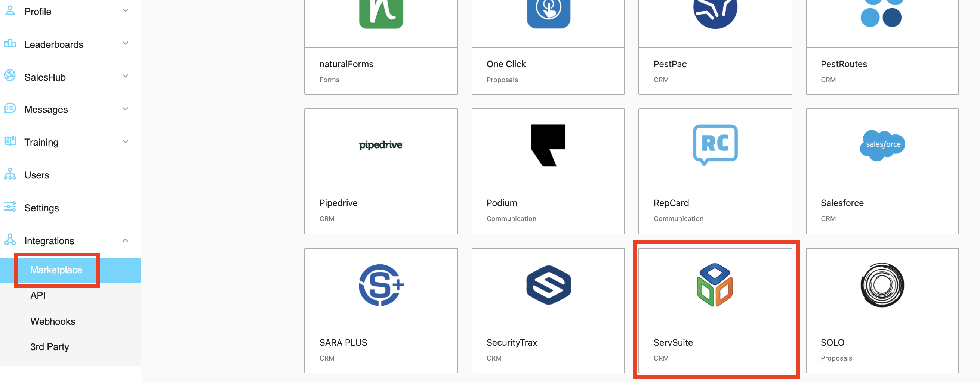Click the PestPac round logo

[x=715, y=14]
